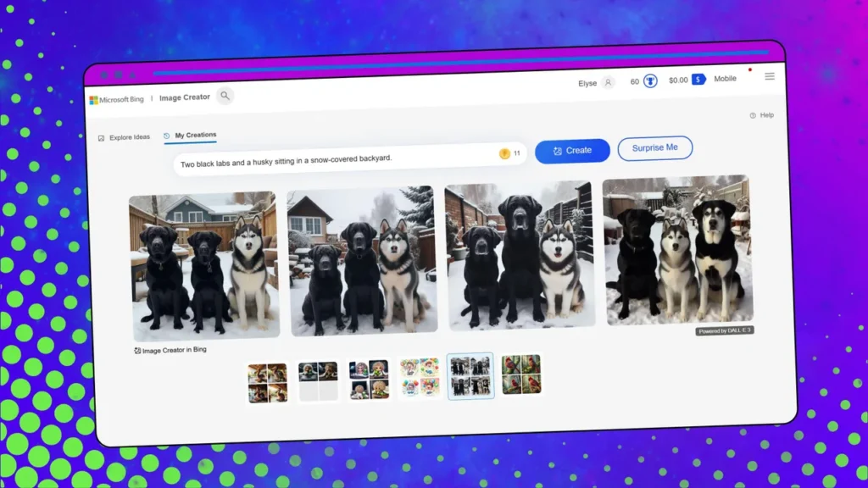
Task: Click the Image Creator title link
Action: coord(185,97)
